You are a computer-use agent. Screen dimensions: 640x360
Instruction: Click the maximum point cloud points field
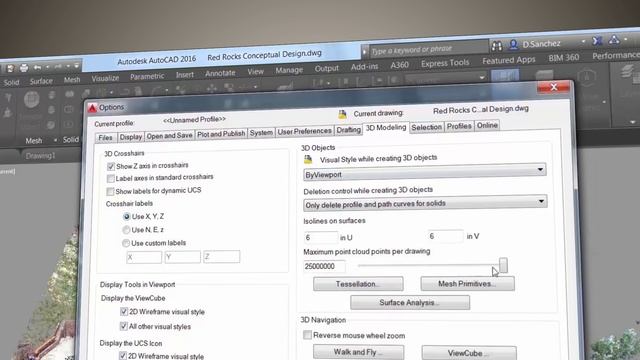(x=324, y=267)
